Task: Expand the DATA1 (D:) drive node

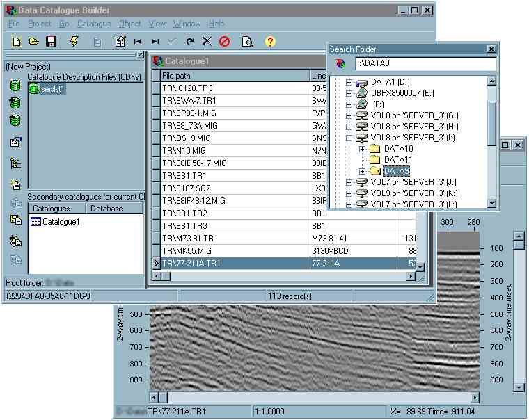Action: point(349,83)
